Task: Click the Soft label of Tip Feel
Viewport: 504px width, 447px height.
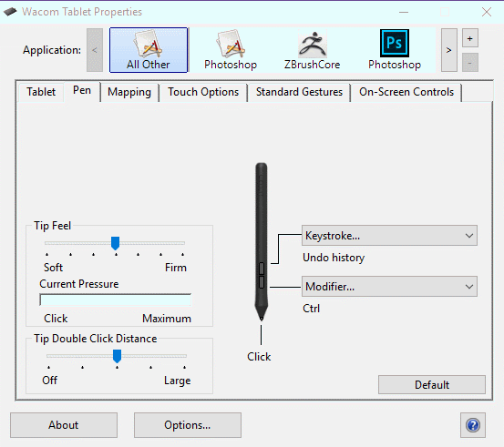Action: 54,268
